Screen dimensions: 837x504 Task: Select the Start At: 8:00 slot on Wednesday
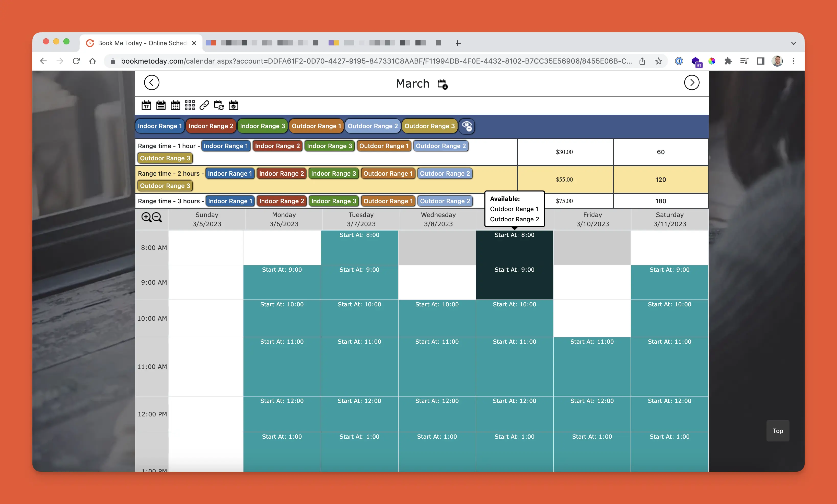pos(514,248)
